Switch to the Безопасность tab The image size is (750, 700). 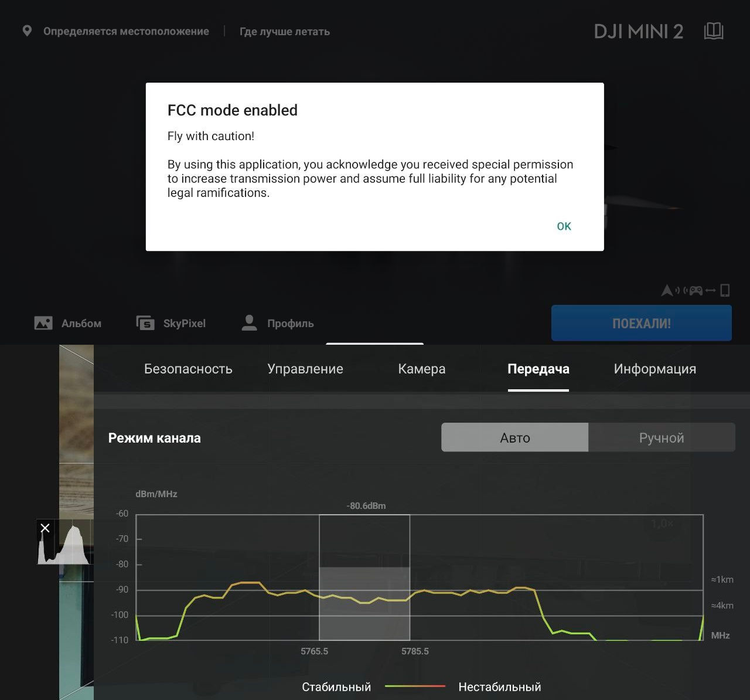188,369
